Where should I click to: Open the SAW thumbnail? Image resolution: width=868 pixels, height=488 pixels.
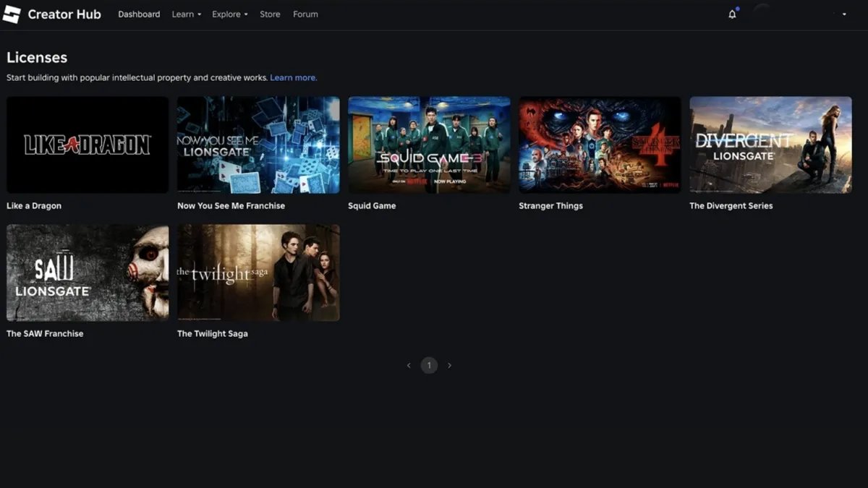pos(88,273)
